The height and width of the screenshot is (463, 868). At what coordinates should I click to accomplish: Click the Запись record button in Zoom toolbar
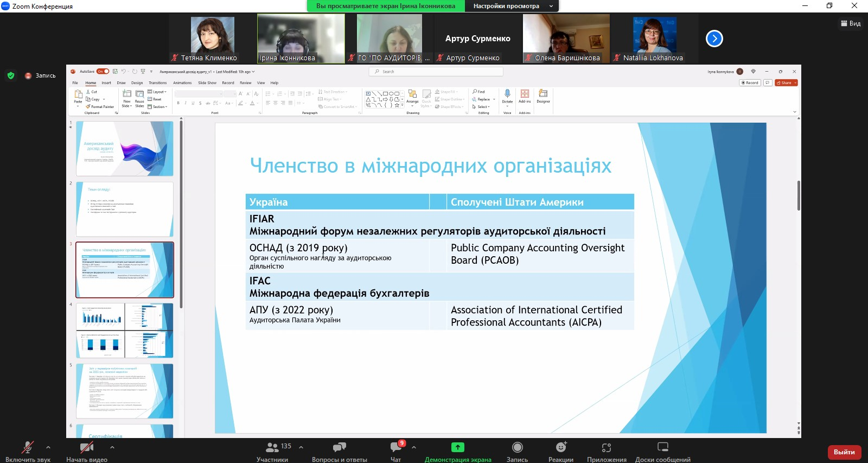pyautogui.click(x=517, y=451)
